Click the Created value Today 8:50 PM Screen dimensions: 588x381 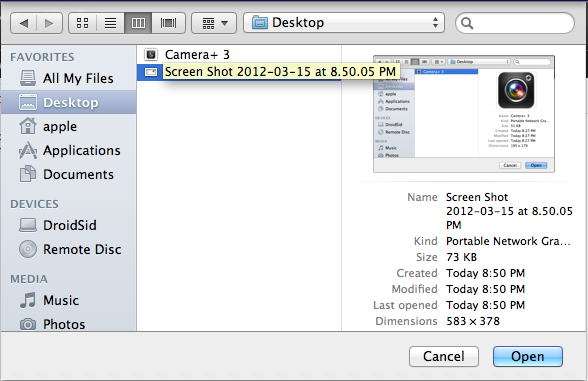pos(485,273)
